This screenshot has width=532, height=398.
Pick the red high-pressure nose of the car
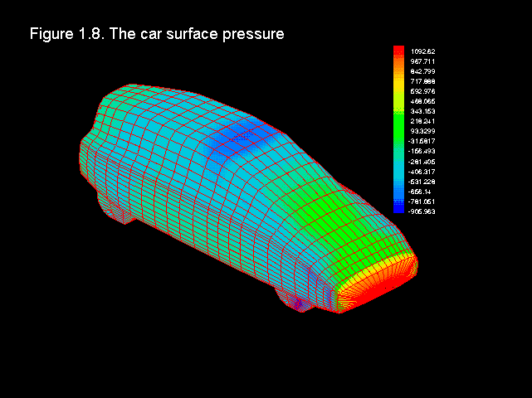(378, 279)
